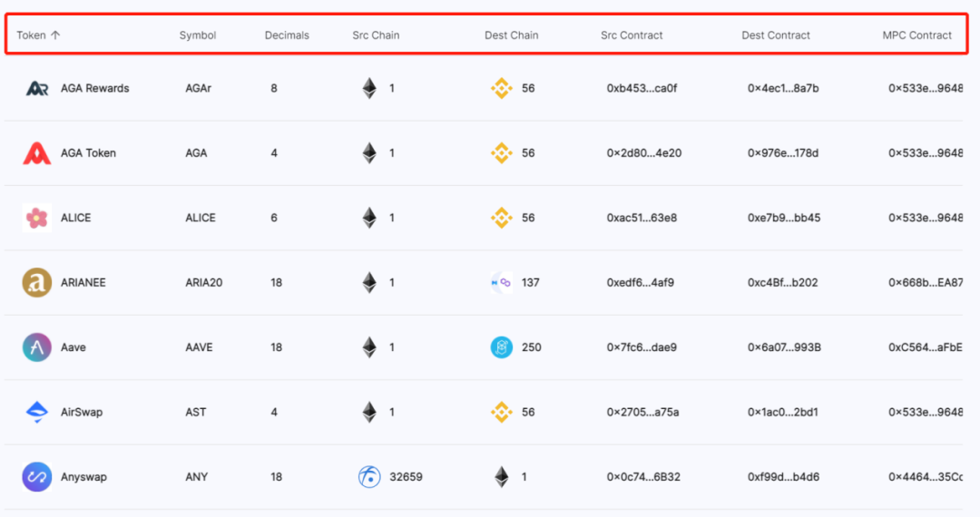The image size is (980, 517).
Task: Click the red AGA Token logo
Action: (37, 153)
